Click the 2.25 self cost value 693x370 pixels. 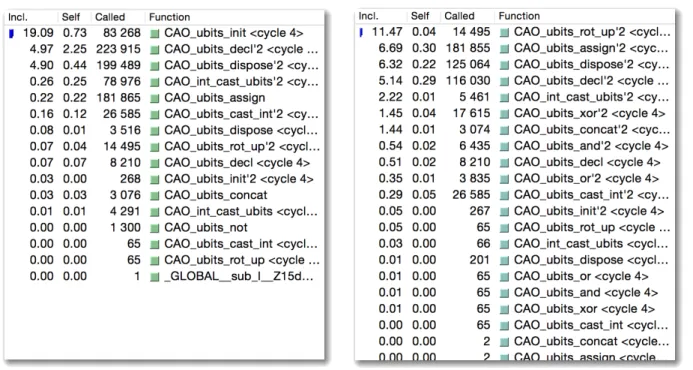75,50
